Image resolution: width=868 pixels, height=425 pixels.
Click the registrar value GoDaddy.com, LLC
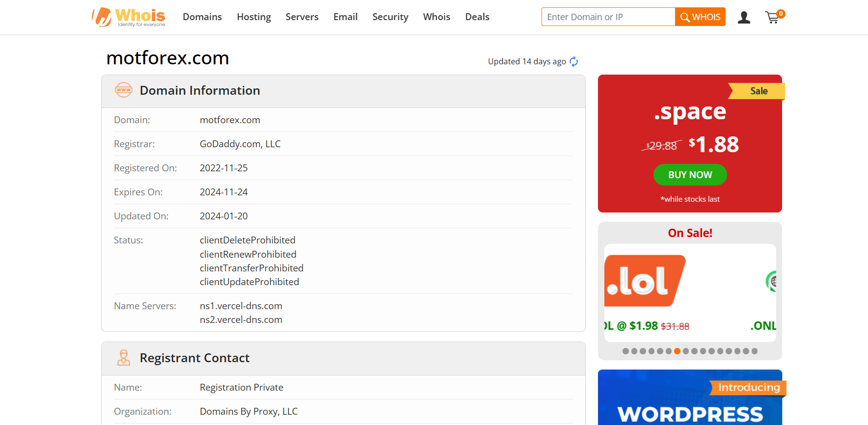point(240,144)
